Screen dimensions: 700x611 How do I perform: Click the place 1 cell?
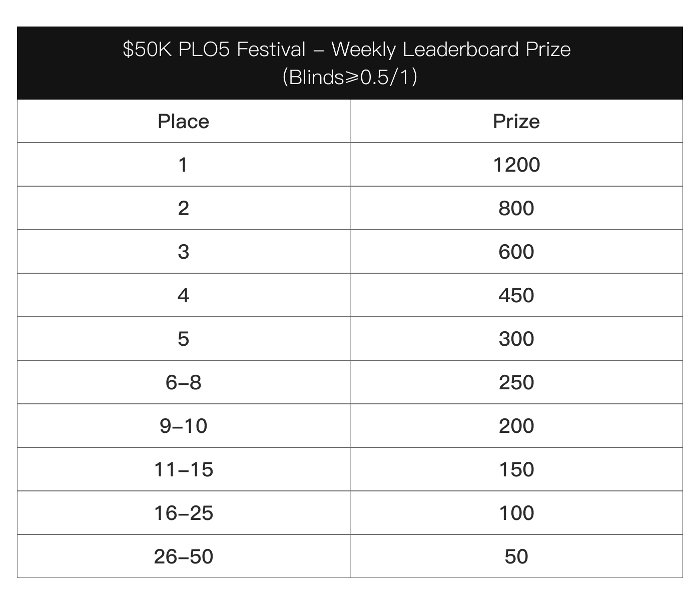(x=184, y=165)
